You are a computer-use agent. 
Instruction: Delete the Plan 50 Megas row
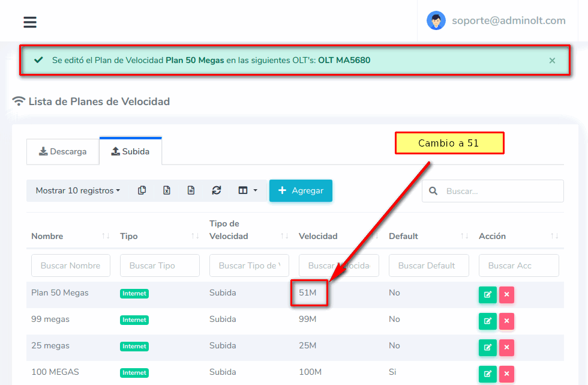point(506,295)
